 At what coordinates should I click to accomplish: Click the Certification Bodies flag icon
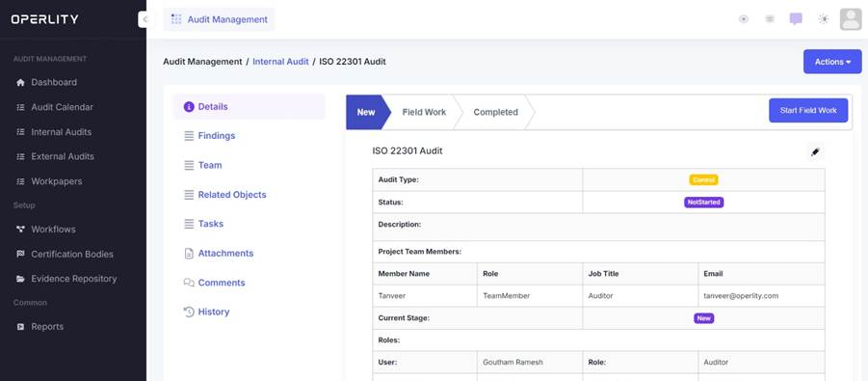[x=20, y=254]
